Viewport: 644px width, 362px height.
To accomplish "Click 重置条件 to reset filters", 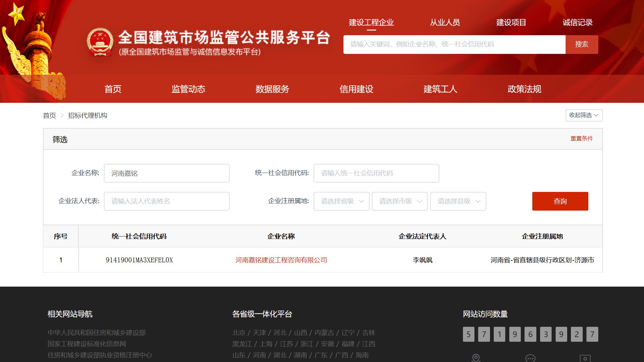I will (x=582, y=138).
